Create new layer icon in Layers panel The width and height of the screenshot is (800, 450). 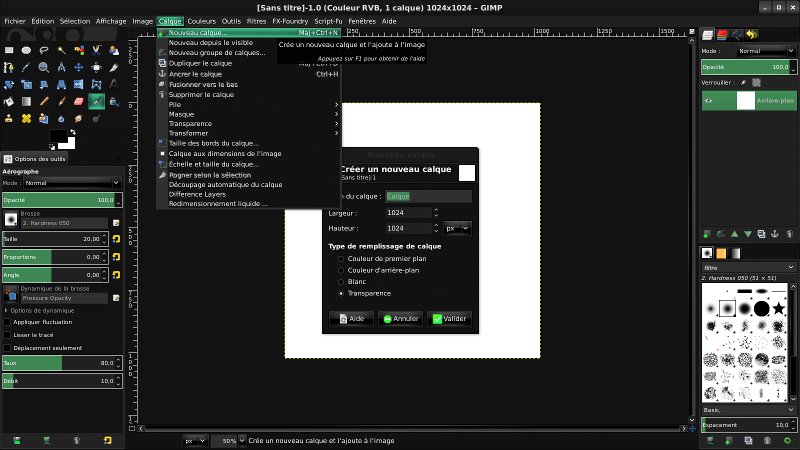click(x=707, y=234)
